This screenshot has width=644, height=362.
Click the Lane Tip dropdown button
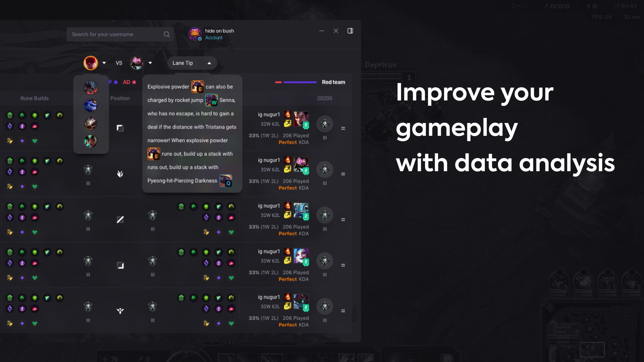192,63
